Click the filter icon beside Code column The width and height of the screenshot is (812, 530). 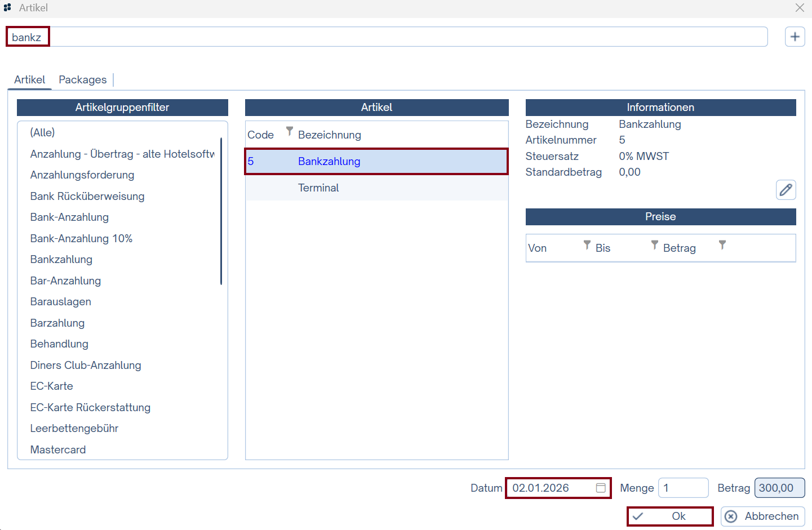click(289, 132)
